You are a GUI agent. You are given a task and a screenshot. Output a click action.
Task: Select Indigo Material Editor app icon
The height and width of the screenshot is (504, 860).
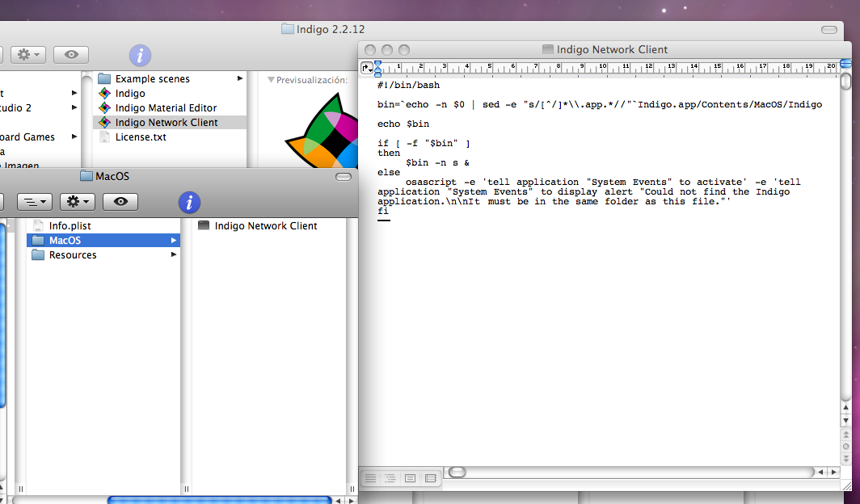(105, 108)
